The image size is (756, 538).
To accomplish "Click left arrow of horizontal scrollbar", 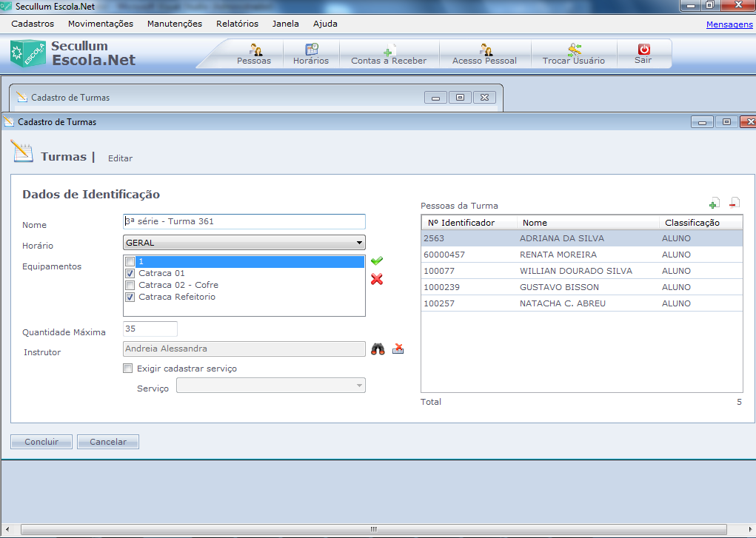I will coord(7,529).
